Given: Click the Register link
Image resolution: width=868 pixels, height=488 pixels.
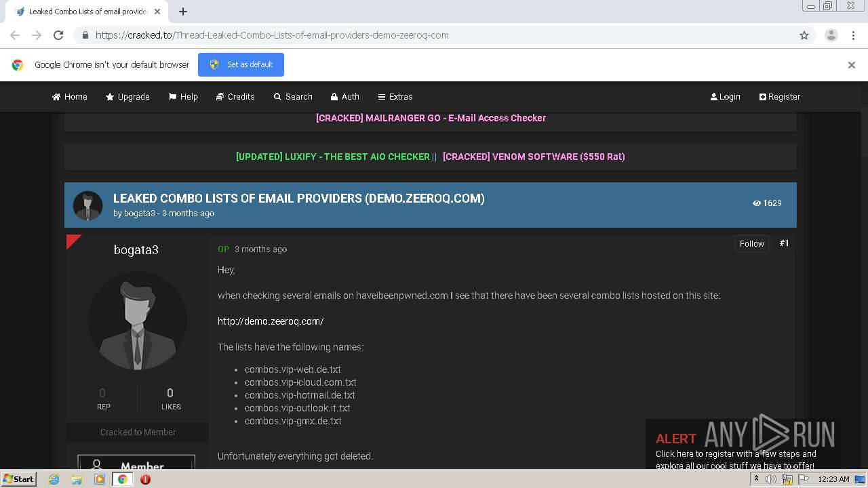Looking at the screenshot, I should point(780,97).
